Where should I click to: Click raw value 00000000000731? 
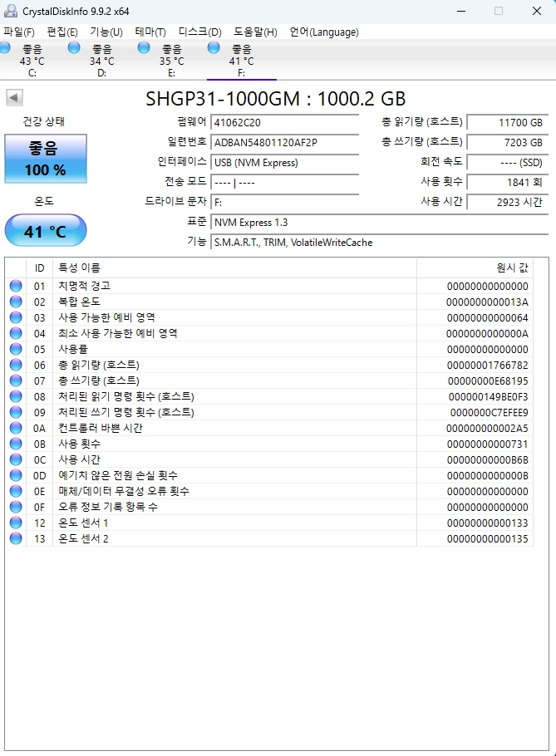pyautogui.click(x=487, y=444)
